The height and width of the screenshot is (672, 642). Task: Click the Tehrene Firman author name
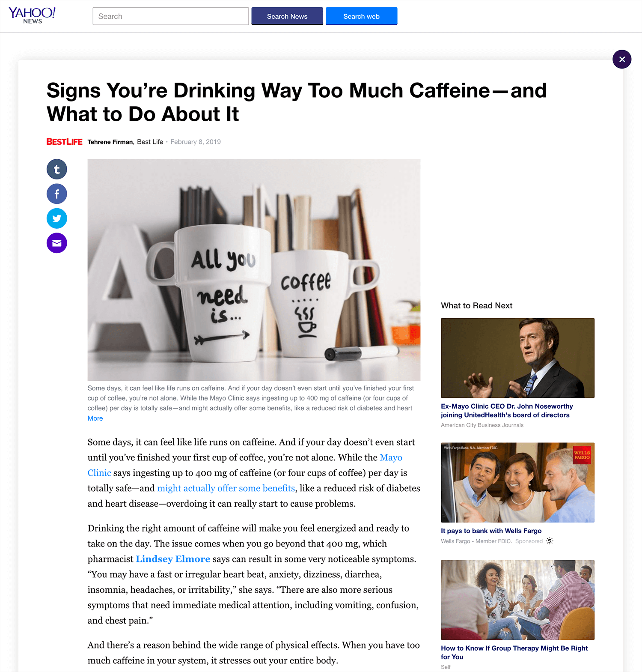[x=110, y=142]
